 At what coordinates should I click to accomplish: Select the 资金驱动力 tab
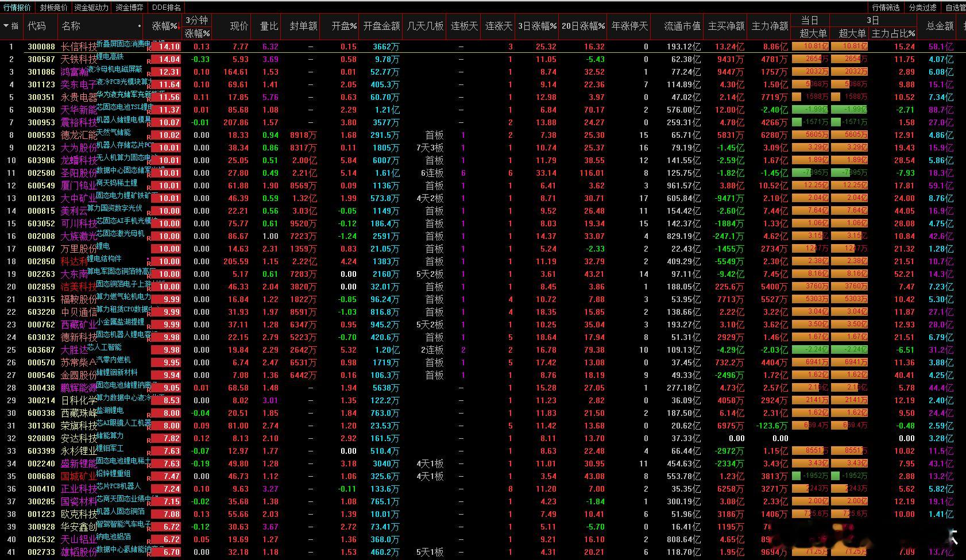click(x=91, y=7)
